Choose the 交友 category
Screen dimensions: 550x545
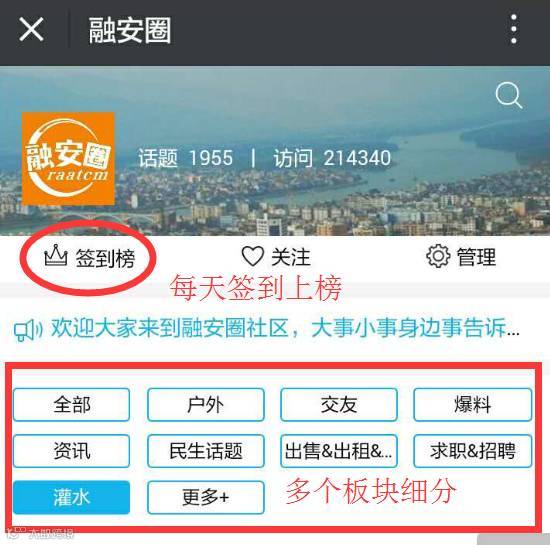point(339,405)
